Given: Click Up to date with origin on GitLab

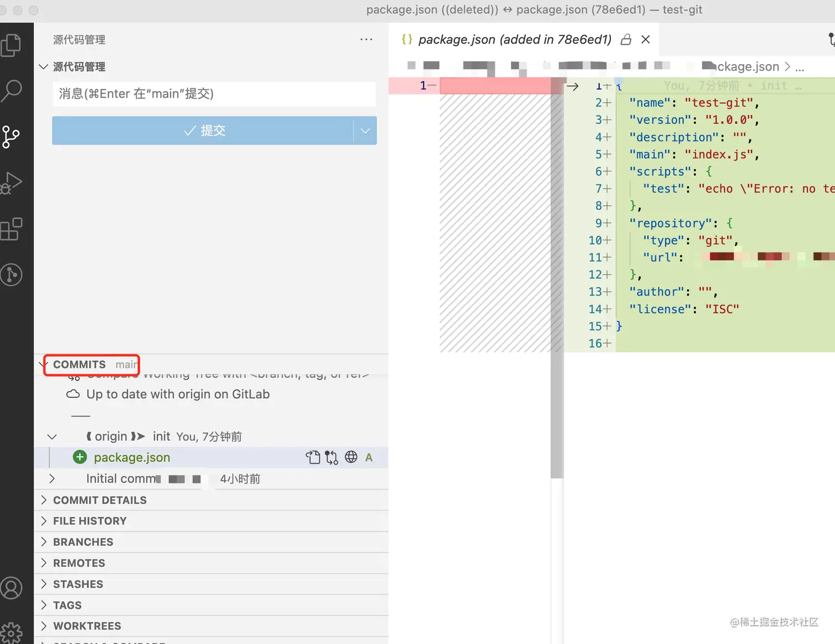Looking at the screenshot, I should (178, 394).
